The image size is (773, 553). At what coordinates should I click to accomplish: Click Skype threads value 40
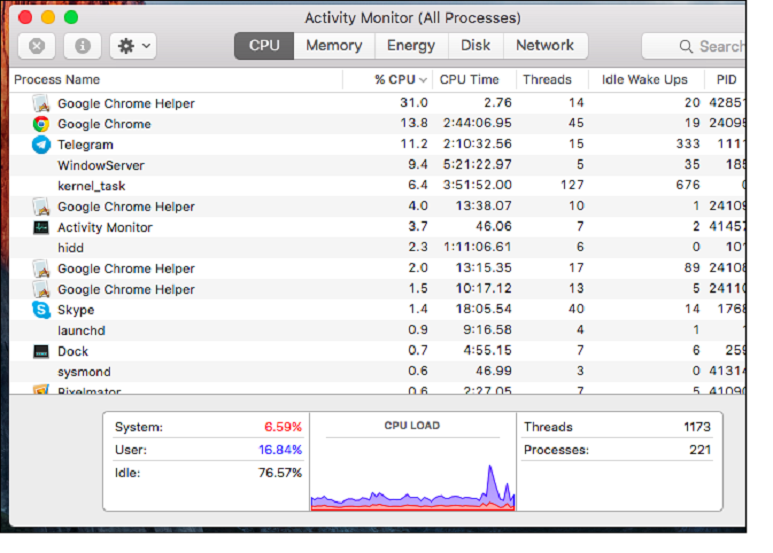[576, 309]
